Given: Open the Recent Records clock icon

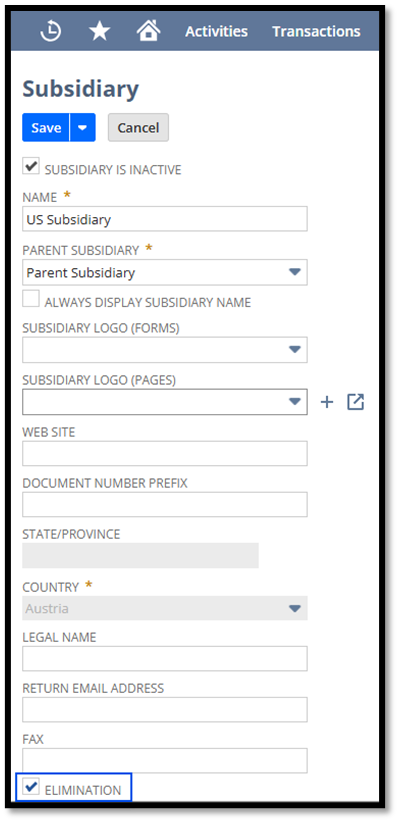Looking at the screenshot, I should tap(51, 31).
